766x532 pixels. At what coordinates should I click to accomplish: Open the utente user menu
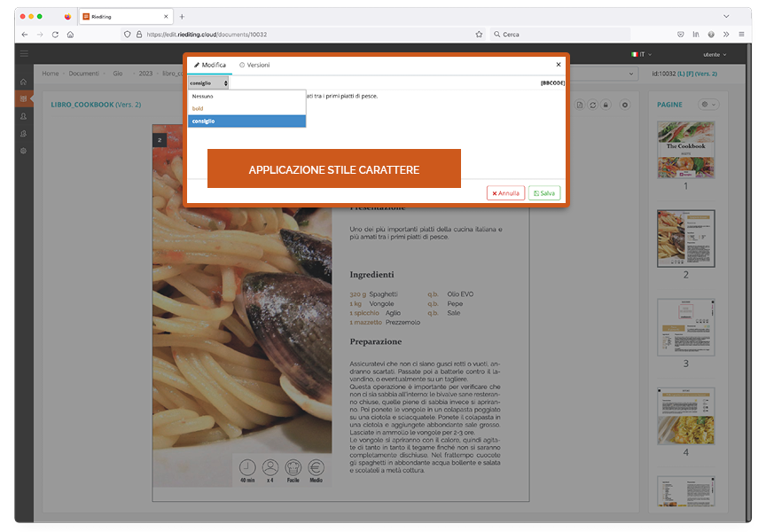pos(715,54)
